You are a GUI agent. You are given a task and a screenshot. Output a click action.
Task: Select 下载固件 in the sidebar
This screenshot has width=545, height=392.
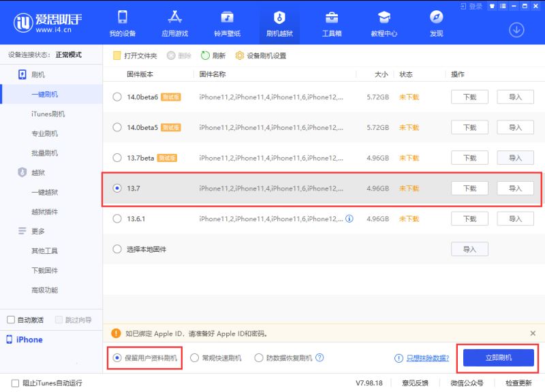point(44,270)
